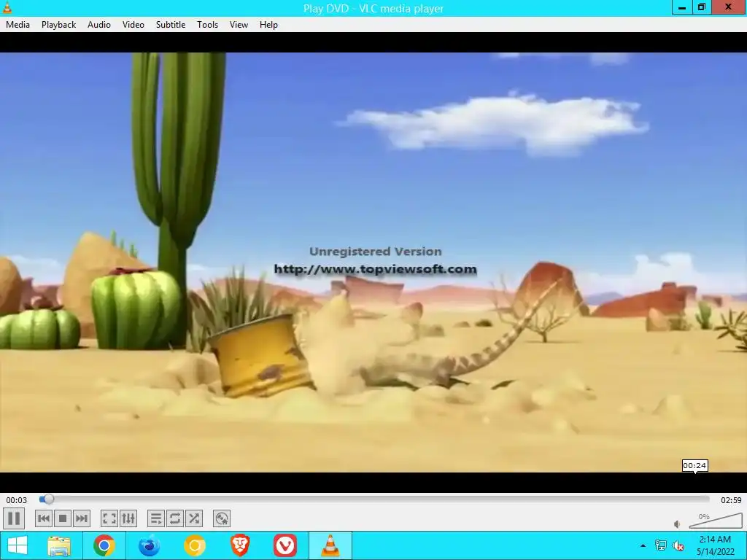Open the Video menu

coord(133,25)
